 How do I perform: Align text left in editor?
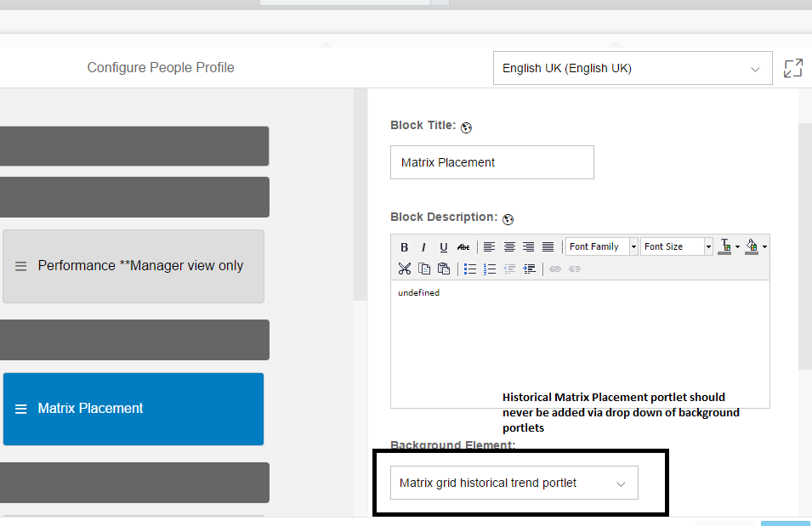[490, 247]
